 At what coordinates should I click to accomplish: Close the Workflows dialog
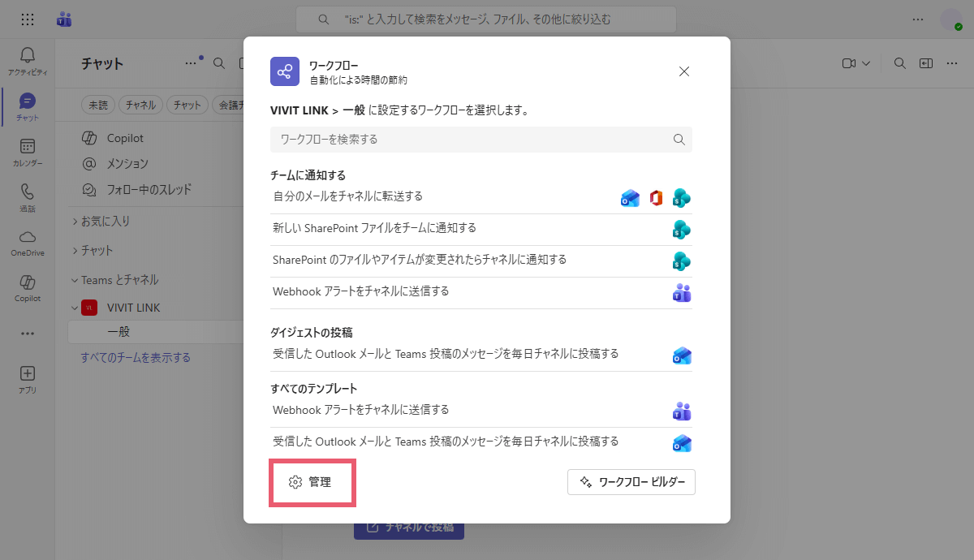coord(684,71)
